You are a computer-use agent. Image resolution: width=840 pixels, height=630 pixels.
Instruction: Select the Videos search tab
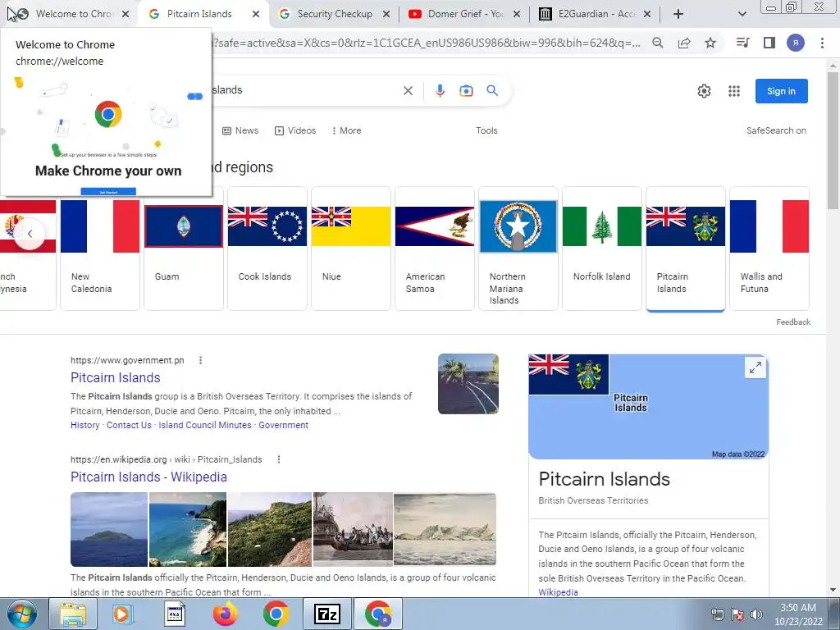[x=295, y=130]
